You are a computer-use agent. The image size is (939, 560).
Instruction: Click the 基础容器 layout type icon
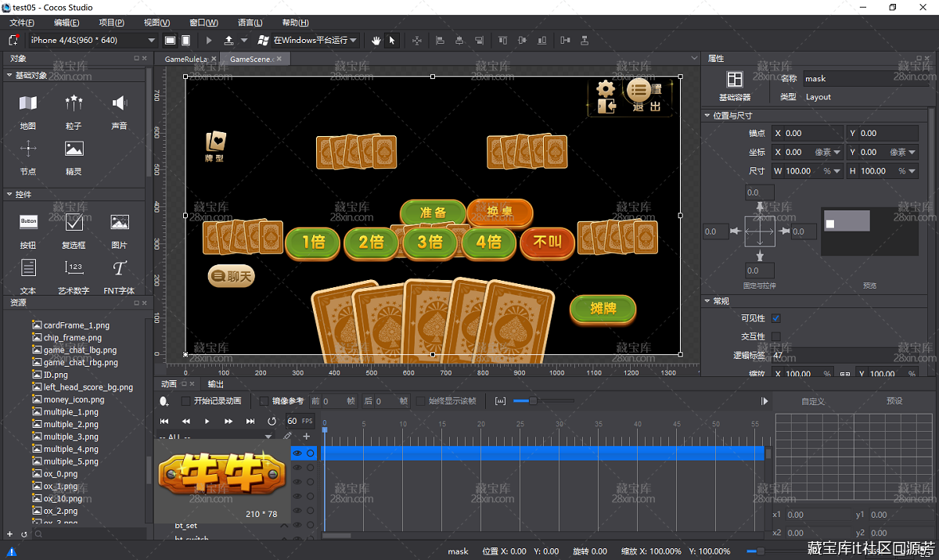click(x=734, y=79)
